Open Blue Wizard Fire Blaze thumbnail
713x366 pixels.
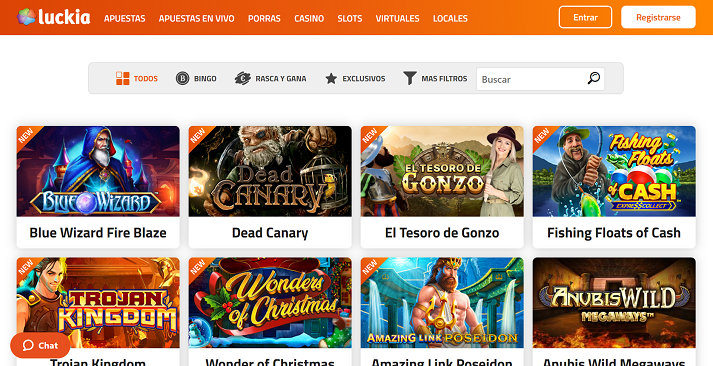98,171
